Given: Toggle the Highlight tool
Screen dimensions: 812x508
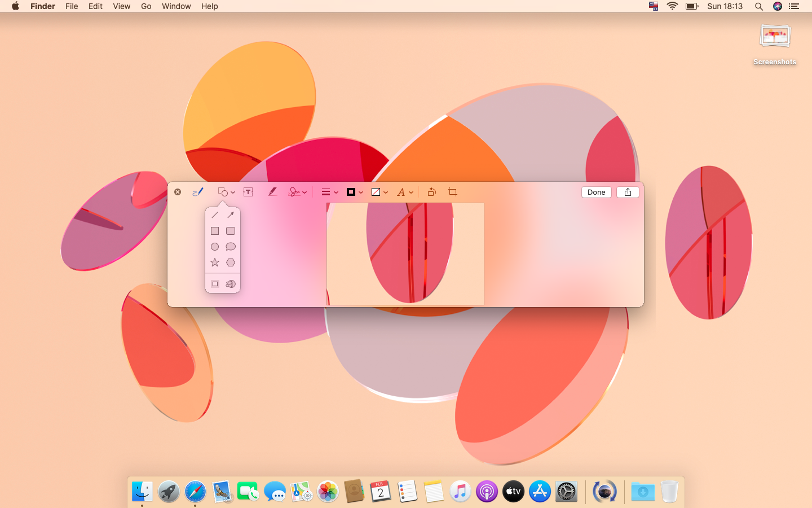Looking at the screenshot, I should 272,192.
